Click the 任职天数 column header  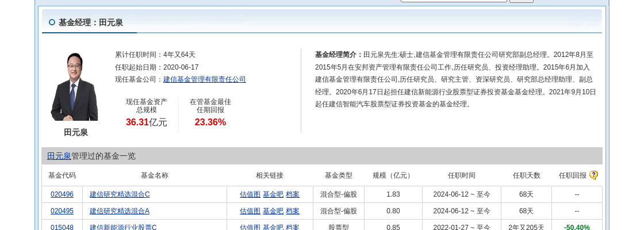[527, 175]
